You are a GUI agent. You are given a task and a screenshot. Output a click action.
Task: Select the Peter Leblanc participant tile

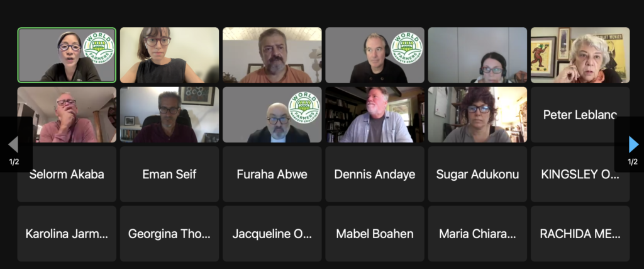point(580,115)
